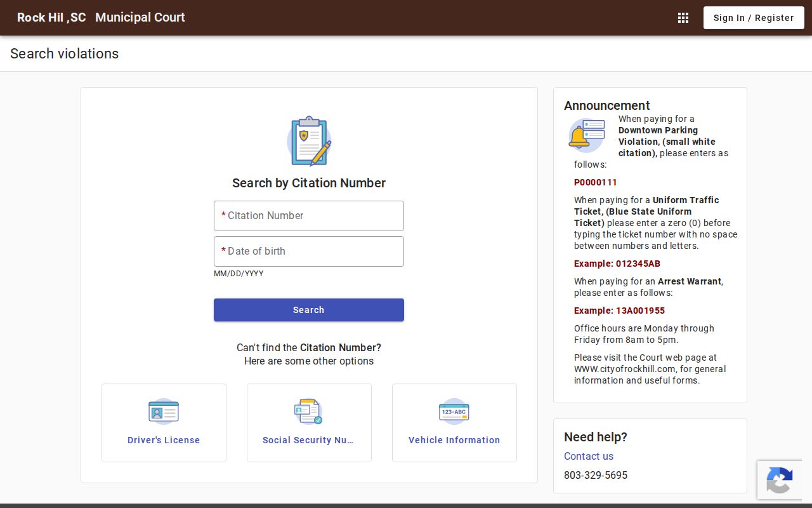Click the Vehicle Information license plate icon
Screen dimensions: 812x508
[454, 411]
